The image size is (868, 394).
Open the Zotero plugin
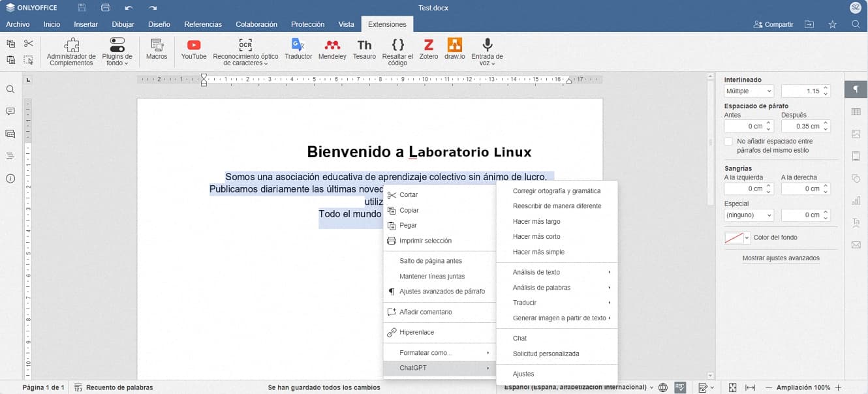click(x=428, y=49)
